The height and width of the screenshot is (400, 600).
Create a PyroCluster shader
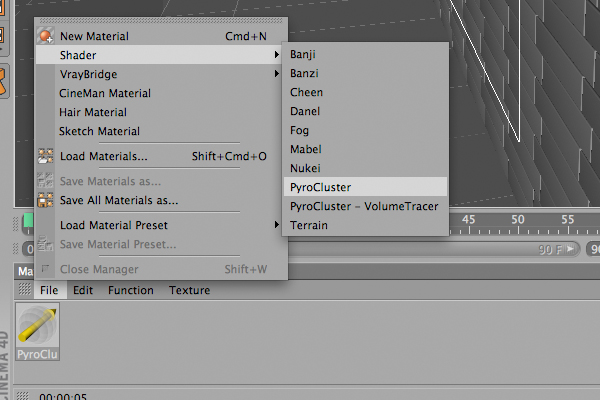[365, 187]
